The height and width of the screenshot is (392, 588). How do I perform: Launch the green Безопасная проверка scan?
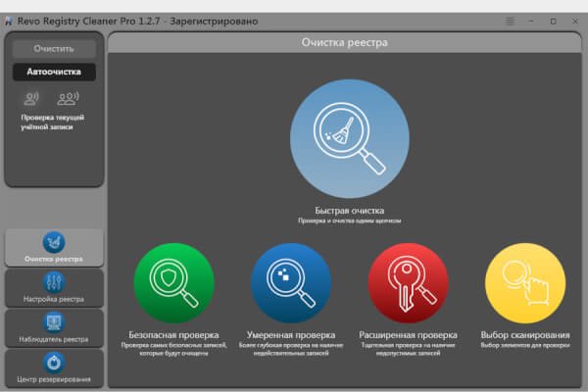click(173, 283)
